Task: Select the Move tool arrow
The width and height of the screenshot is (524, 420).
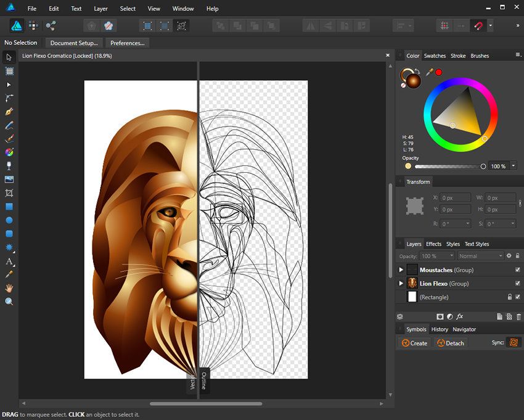Action: coord(9,57)
